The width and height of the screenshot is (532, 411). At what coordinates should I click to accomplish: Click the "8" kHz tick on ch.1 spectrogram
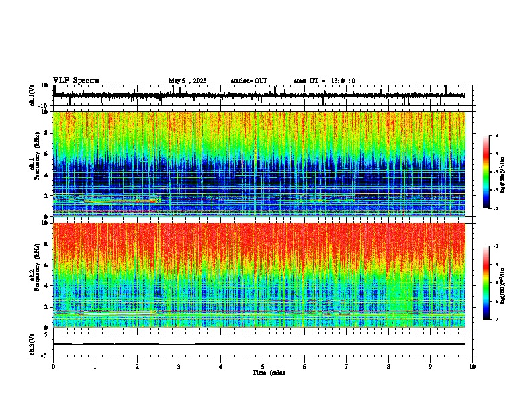pos(47,133)
